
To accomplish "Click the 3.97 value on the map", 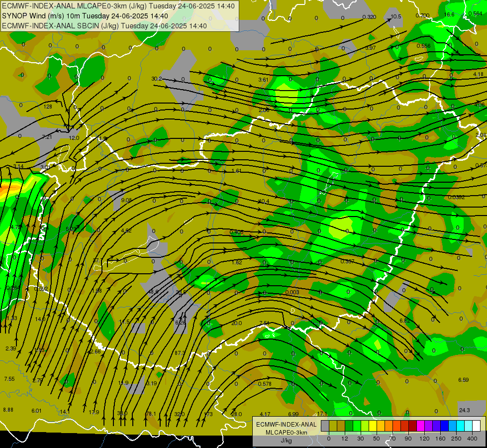I will (x=371, y=48).
